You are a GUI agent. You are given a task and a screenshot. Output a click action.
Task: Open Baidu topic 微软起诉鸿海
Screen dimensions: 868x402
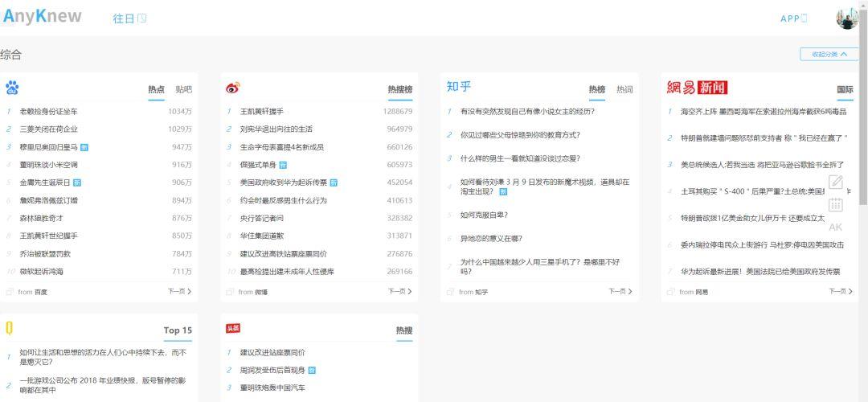pyautogui.click(x=42, y=272)
